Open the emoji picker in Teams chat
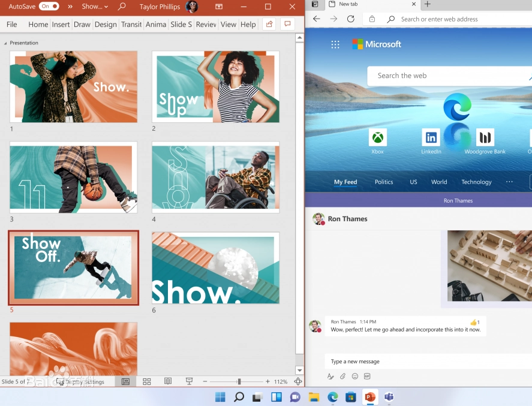The height and width of the screenshot is (406, 532). coord(354,377)
